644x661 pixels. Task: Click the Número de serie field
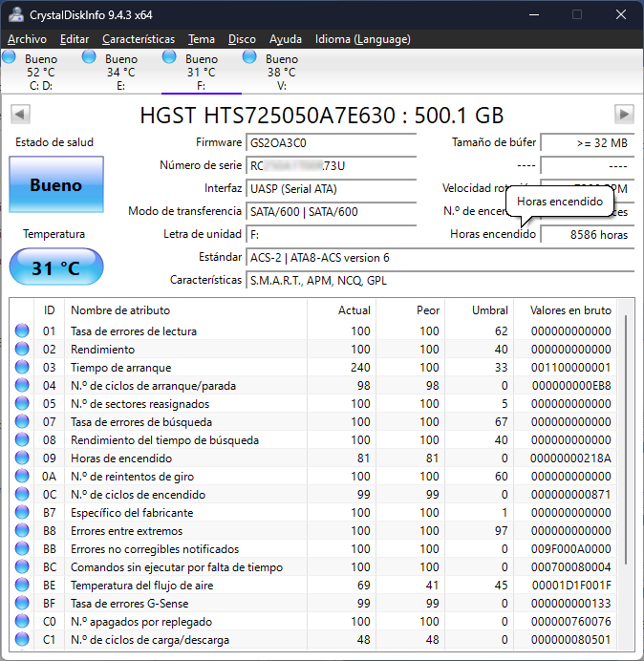pos(332,165)
